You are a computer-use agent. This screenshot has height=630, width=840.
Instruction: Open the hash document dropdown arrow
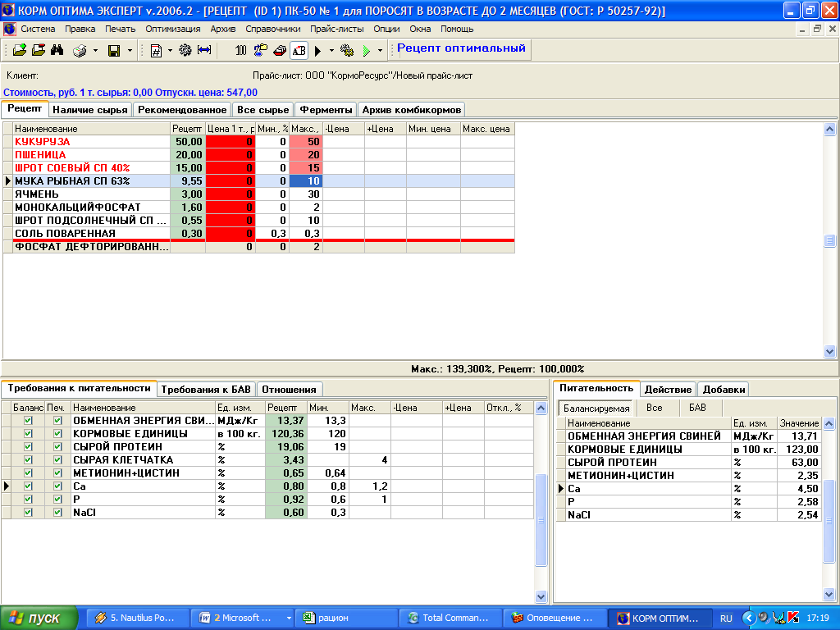[x=170, y=51]
